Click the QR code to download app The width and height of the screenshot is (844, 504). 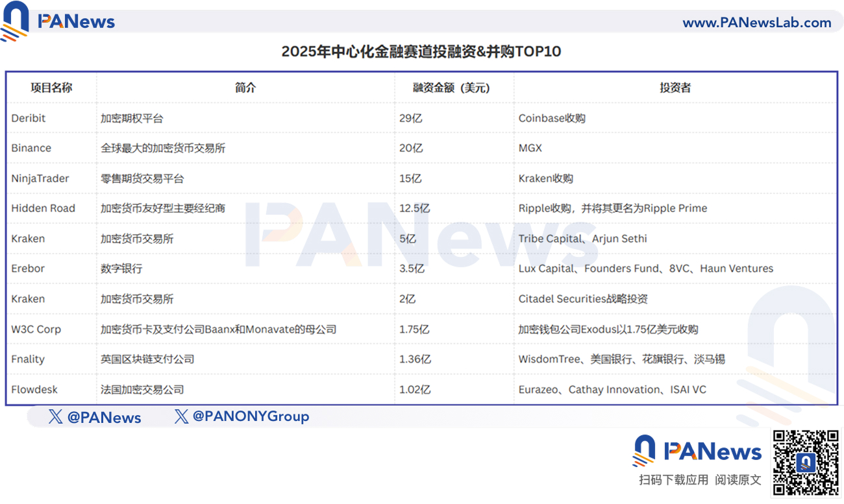pos(806,461)
